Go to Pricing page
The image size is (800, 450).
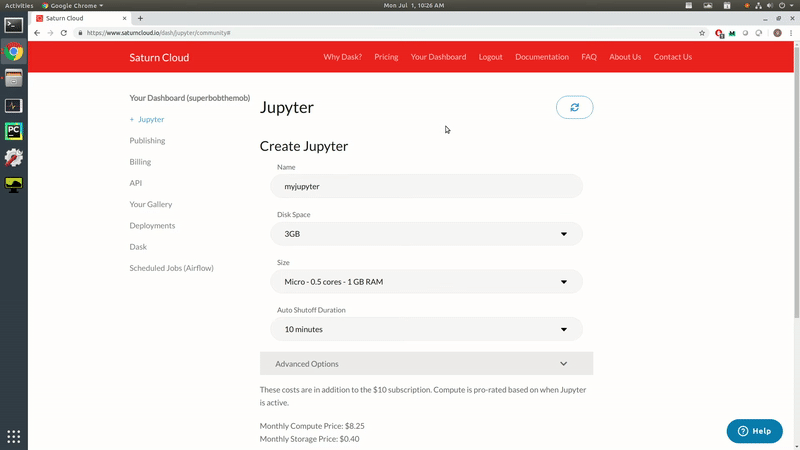click(x=386, y=57)
